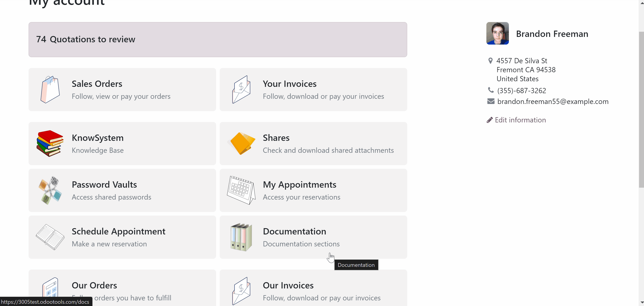The image size is (644, 306).
Task: Click the page vertical scrollbar thumb
Action: click(x=641, y=110)
